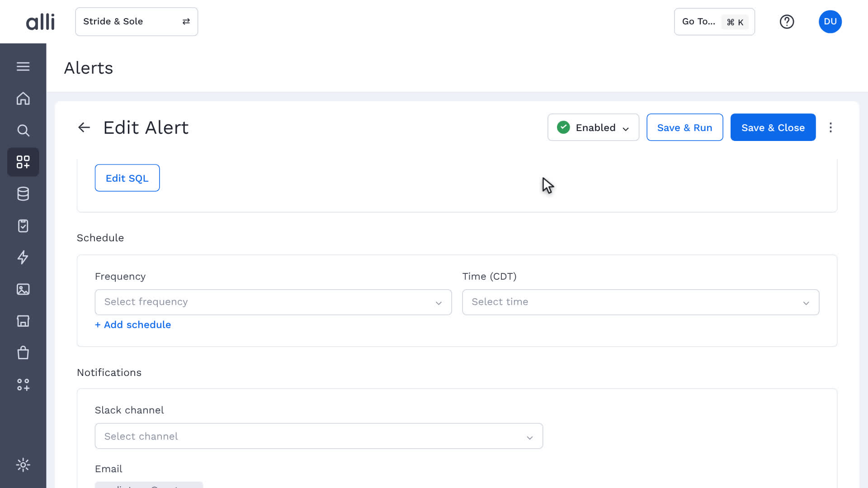Go back using the arrow icon
The width and height of the screenshot is (868, 488).
tap(84, 127)
